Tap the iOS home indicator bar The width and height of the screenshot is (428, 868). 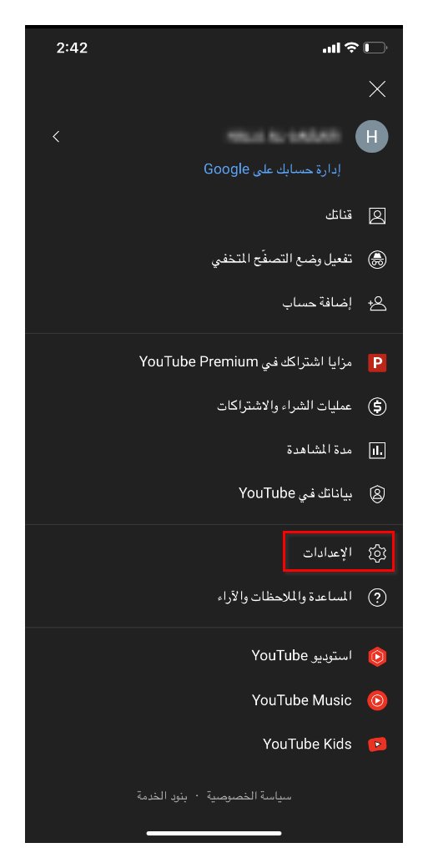214,833
